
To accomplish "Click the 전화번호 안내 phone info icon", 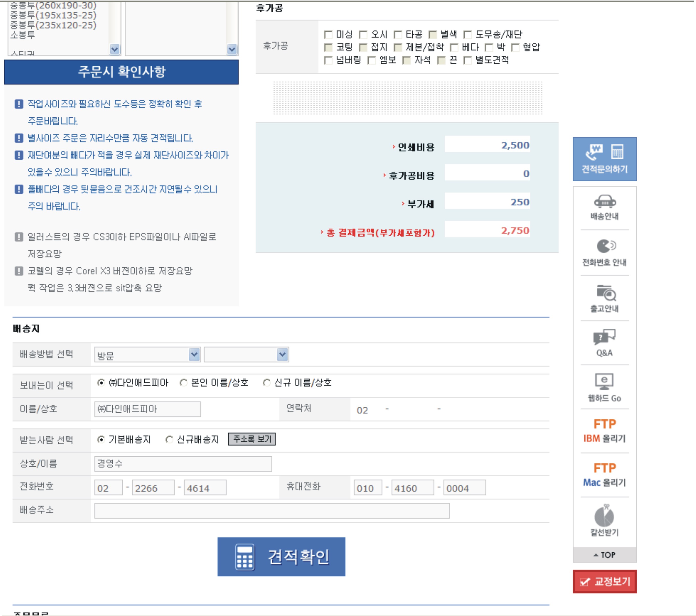I will click(604, 252).
